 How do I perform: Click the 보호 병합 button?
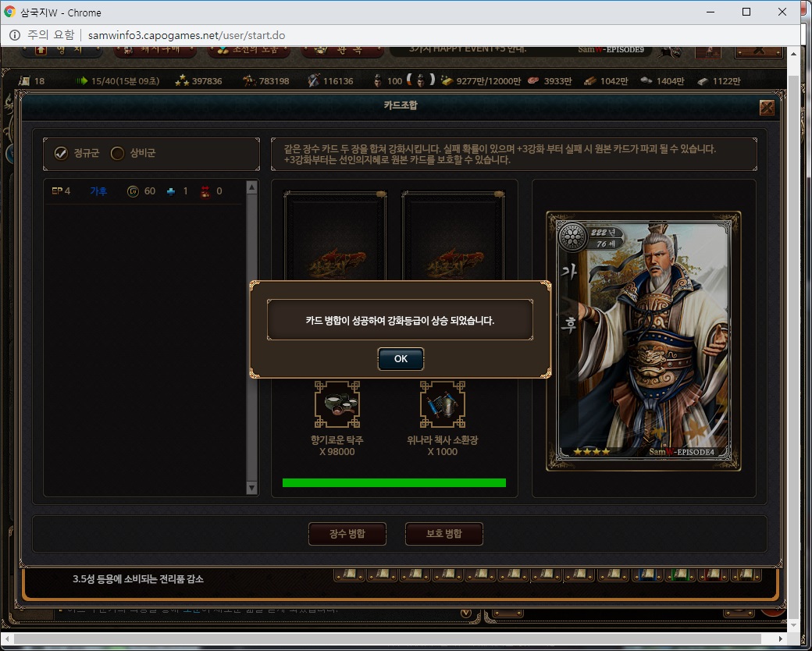(x=443, y=533)
